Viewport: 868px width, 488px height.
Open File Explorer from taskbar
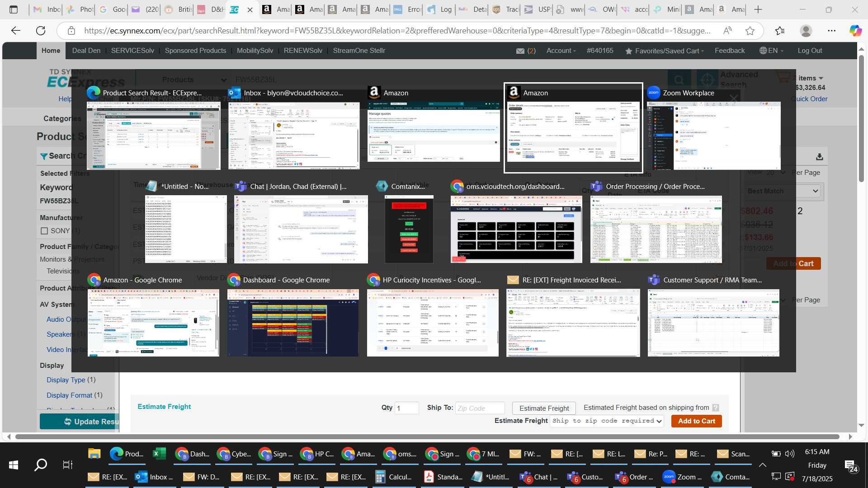pyautogui.click(x=94, y=454)
